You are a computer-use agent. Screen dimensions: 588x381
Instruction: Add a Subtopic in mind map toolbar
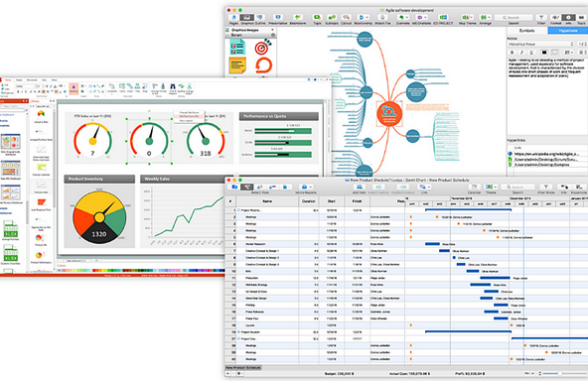pos(332,18)
